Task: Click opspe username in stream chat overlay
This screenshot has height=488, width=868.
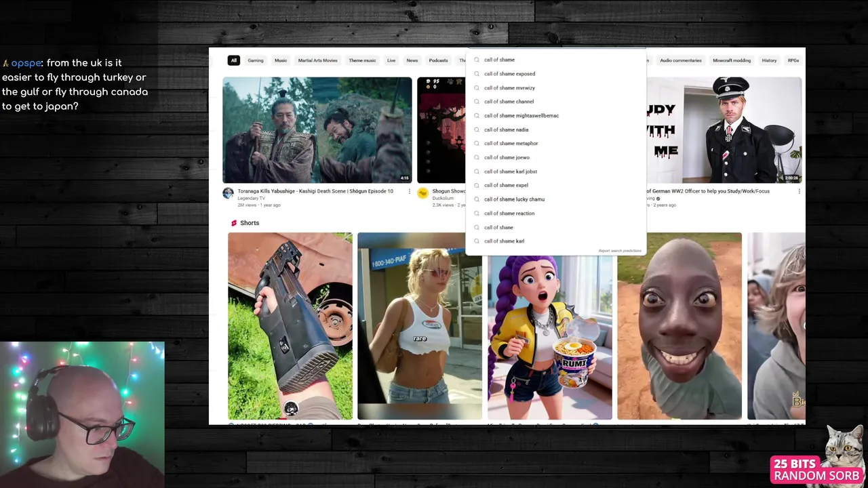Action: (26, 63)
